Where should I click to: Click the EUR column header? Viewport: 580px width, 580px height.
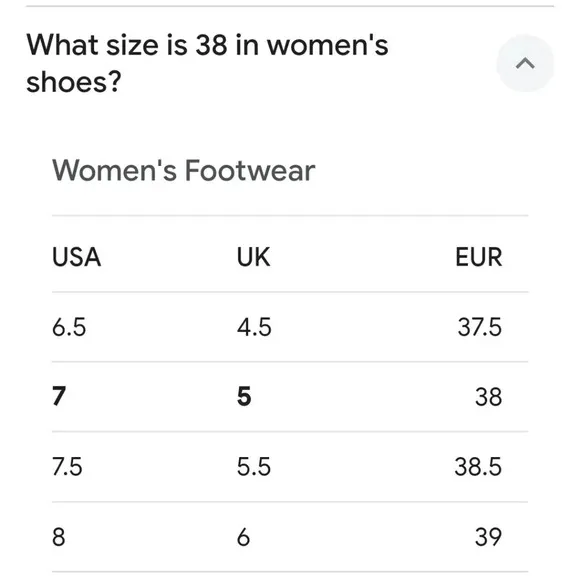[479, 257]
